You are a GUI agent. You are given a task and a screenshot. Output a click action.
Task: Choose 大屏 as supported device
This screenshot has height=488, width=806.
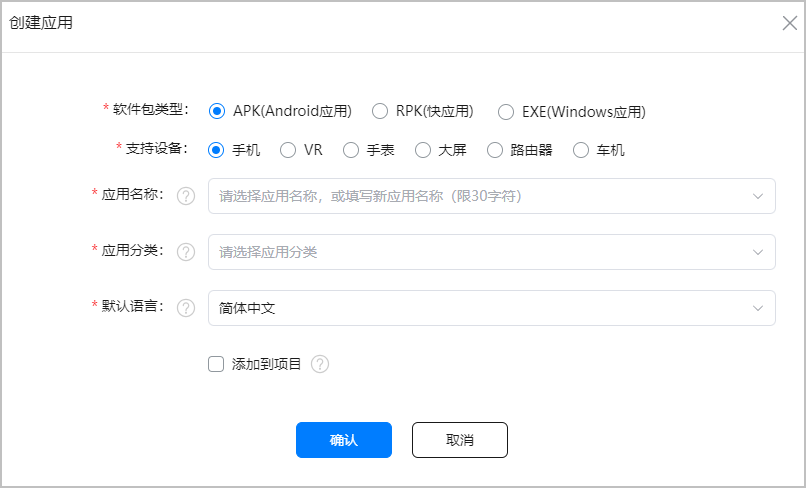[422, 150]
